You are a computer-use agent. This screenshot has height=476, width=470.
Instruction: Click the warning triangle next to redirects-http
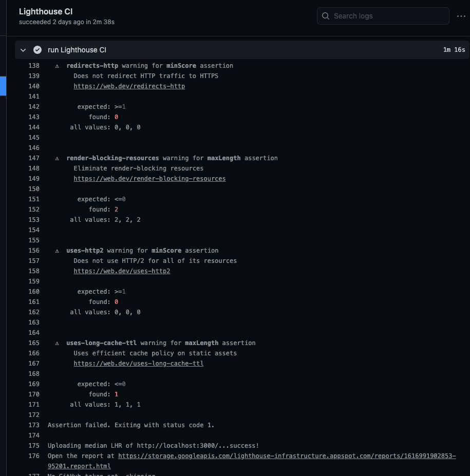[57, 66]
